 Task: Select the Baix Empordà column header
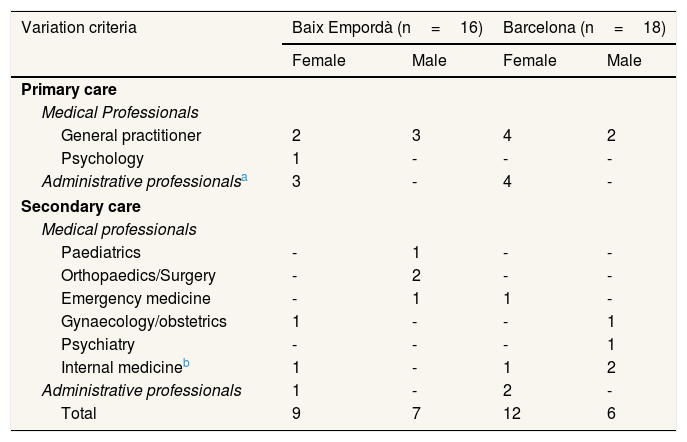pyautogui.click(x=387, y=27)
